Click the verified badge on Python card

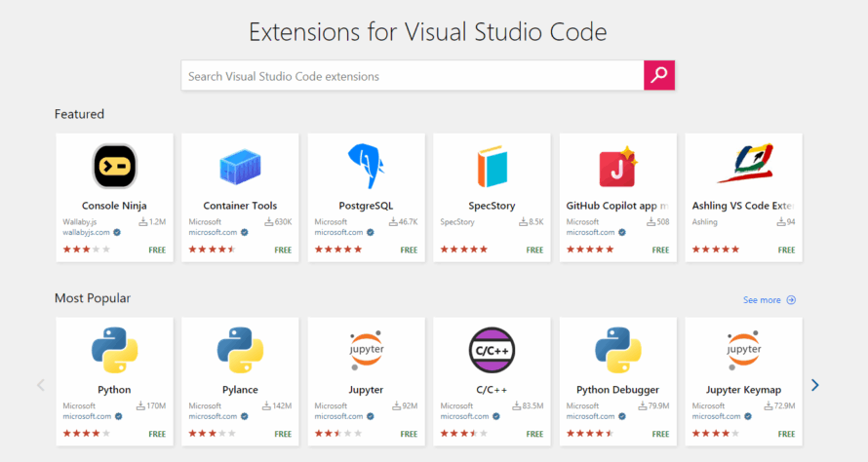[x=118, y=416]
